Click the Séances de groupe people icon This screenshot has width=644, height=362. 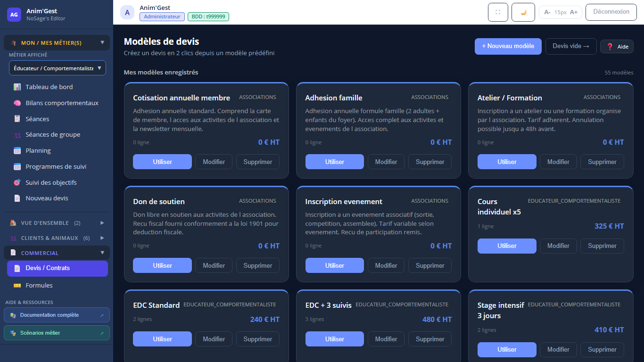(17, 135)
